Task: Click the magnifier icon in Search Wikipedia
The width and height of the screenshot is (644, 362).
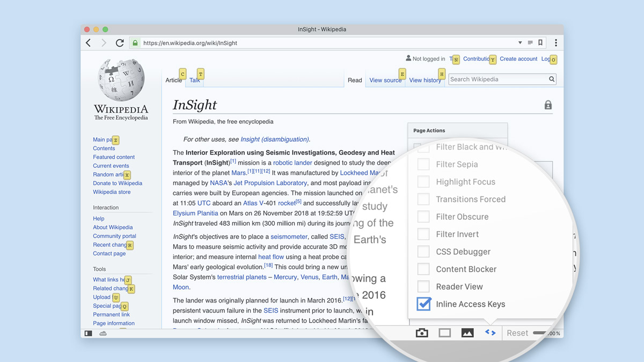Action: point(551,79)
